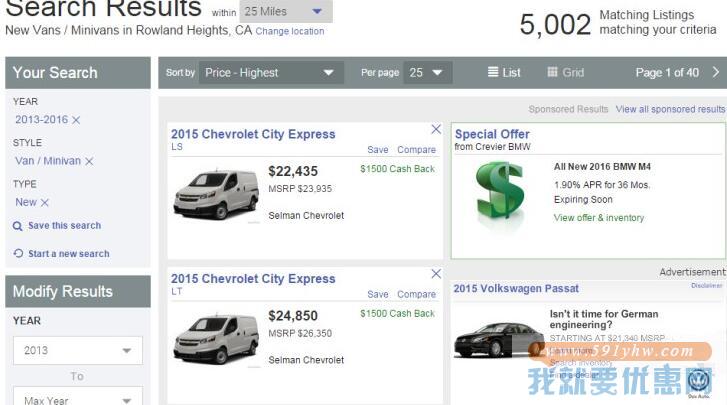Click View offer & inventory link
Image resolution: width=727 pixels, height=405 pixels.
599,218
